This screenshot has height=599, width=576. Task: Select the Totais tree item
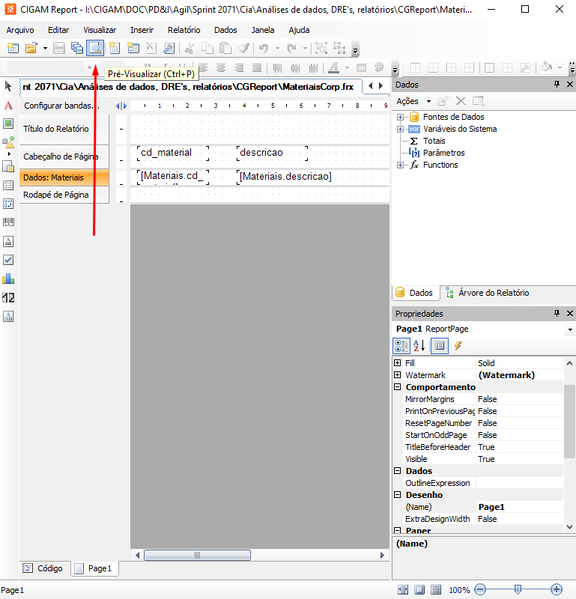click(x=434, y=141)
